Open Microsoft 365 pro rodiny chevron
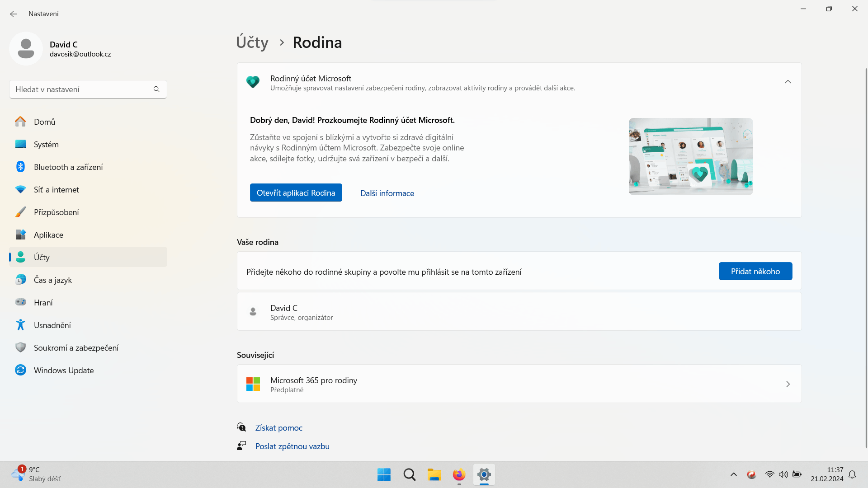This screenshot has width=868, height=488. tap(788, 384)
